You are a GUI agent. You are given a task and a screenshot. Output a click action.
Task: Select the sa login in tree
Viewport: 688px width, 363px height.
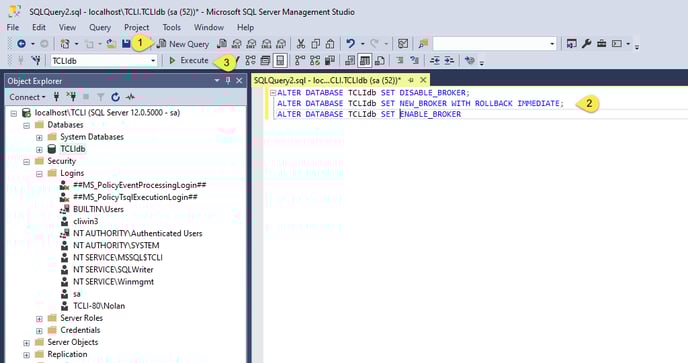pyautogui.click(x=77, y=294)
